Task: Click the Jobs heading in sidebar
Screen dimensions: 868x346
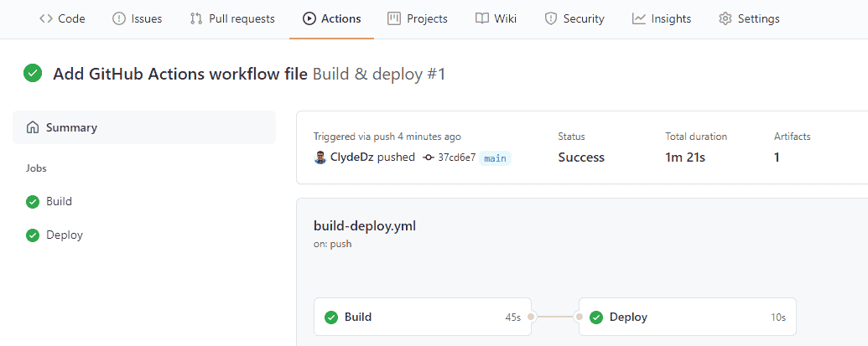Action: click(36, 168)
